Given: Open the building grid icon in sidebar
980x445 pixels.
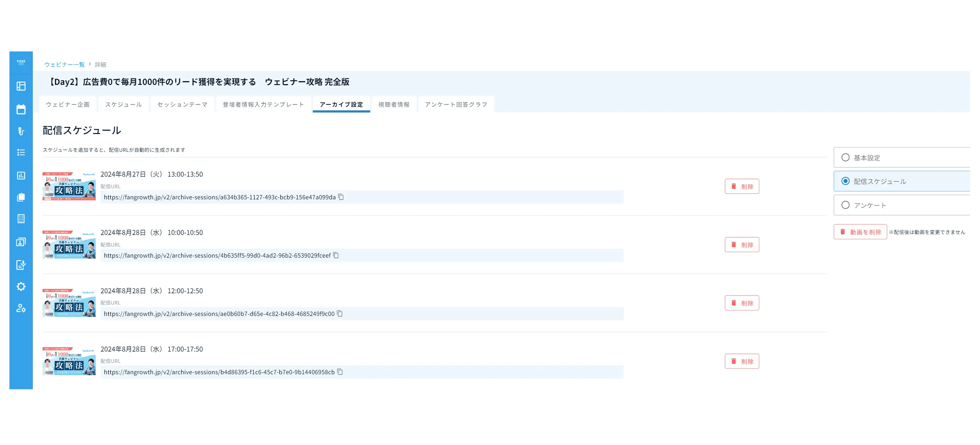Looking at the screenshot, I should pos(21,219).
